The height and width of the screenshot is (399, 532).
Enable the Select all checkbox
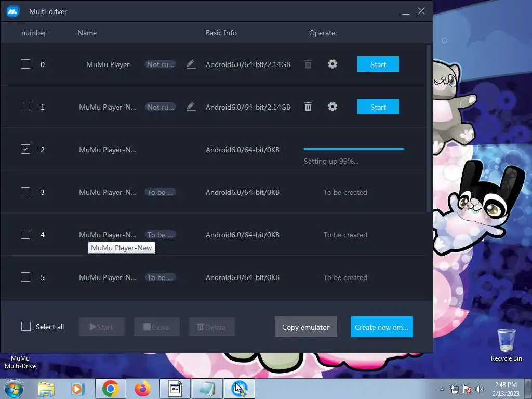pos(26,327)
